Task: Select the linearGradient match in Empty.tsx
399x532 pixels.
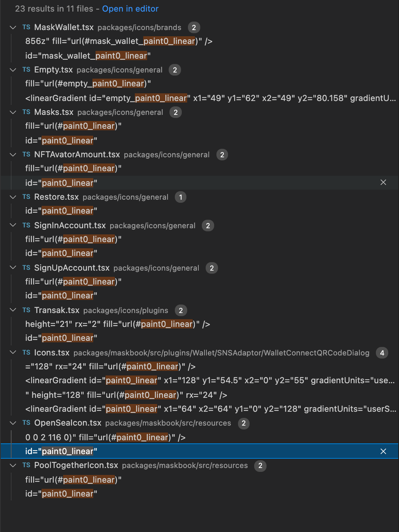Action: pos(154,98)
